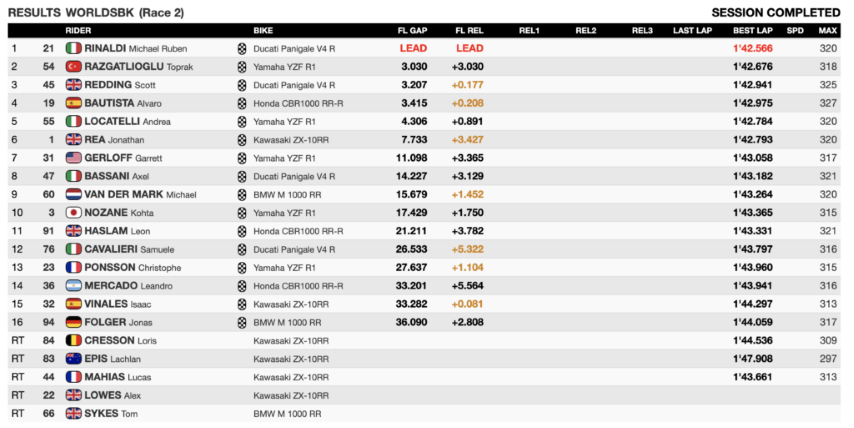
Task: Click the red LEAD under FL GAP
Action: (x=413, y=48)
